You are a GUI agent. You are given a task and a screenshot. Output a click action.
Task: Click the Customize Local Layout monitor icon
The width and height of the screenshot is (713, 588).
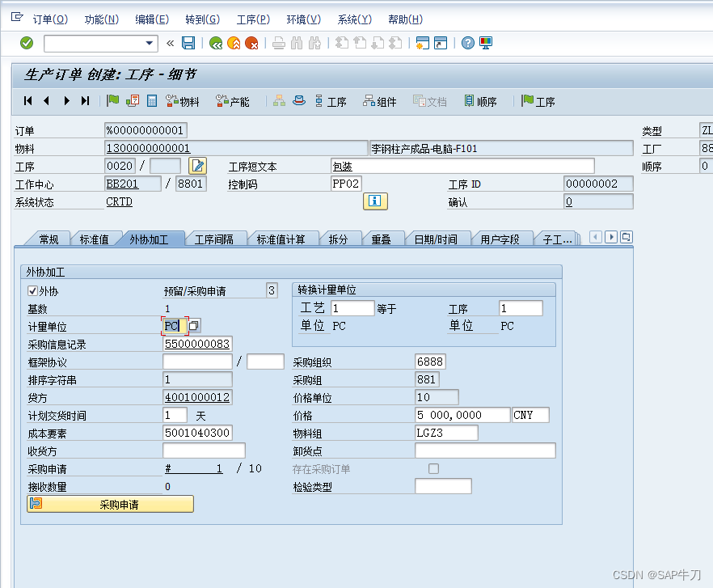486,43
